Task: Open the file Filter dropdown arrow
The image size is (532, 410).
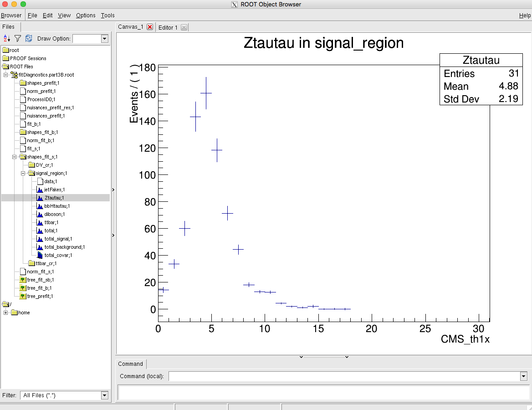Action: 104,395
